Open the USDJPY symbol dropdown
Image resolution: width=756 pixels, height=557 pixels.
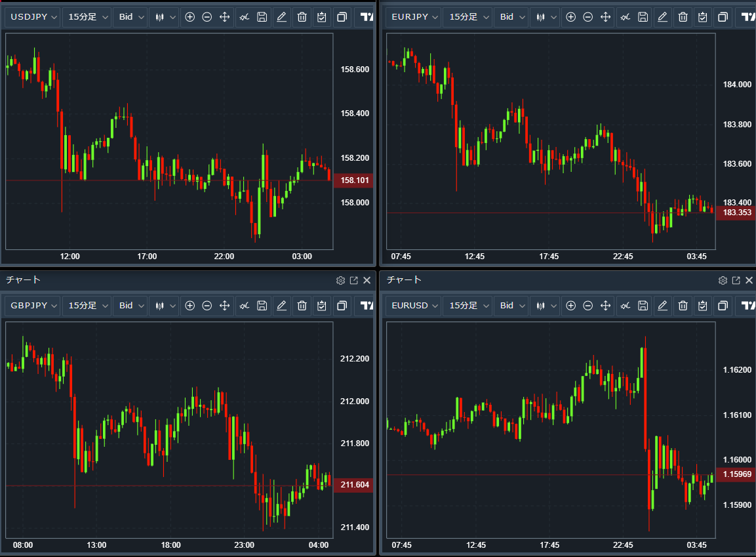click(33, 17)
